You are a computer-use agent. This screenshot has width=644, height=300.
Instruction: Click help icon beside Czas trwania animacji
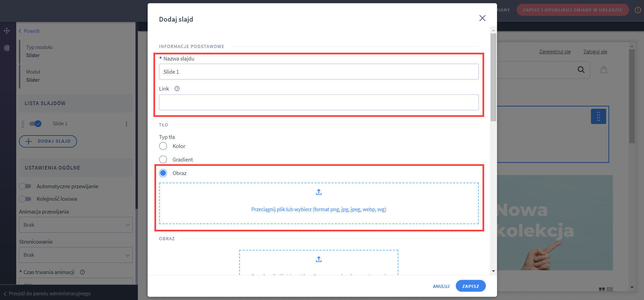coord(82,272)
